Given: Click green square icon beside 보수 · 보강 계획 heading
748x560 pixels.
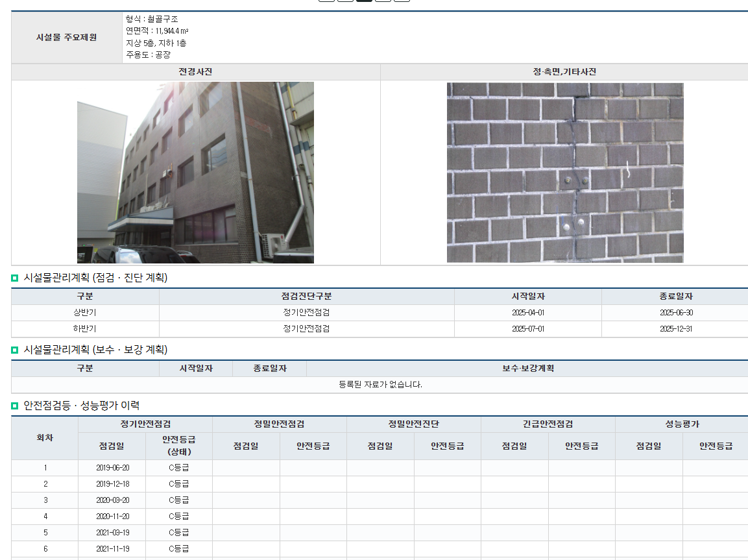Looking at the screenshot, I should pos(15,350).
